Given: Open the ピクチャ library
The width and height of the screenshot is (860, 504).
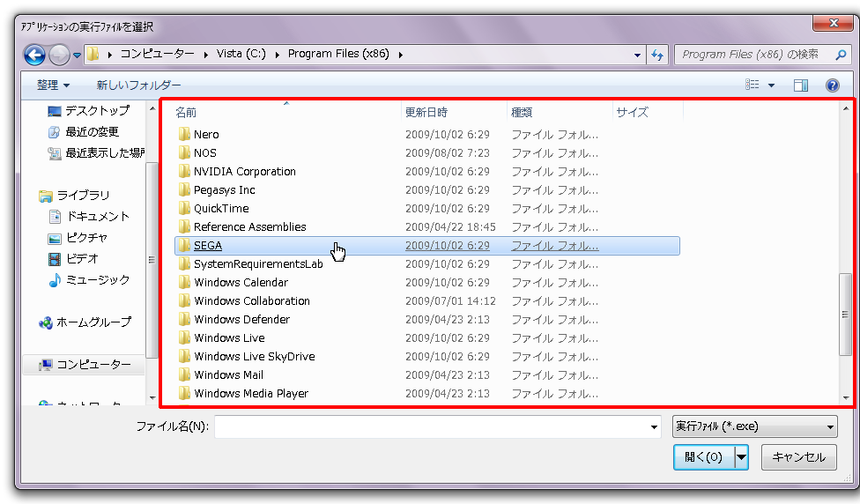Looking at the screenshot, I should click(78, 238).
